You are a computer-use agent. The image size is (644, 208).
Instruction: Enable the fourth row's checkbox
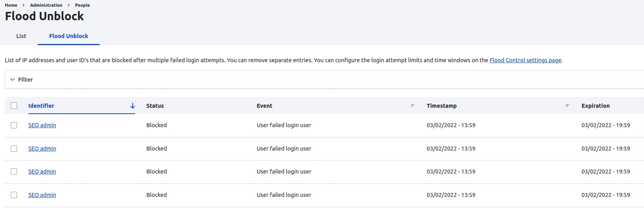[14, 195]
